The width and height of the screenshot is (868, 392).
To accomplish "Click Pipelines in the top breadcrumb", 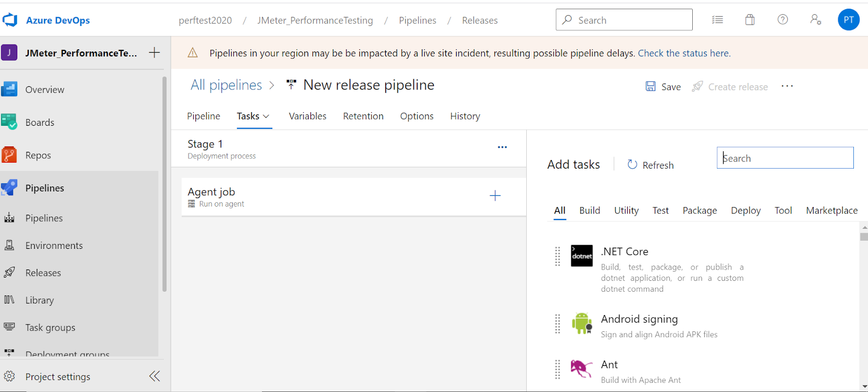I will click(x=417, y=20).
